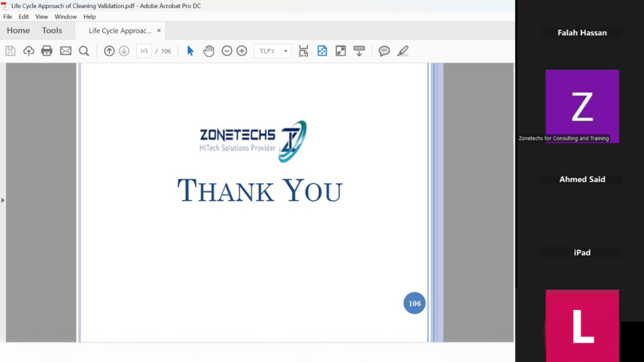This screenshot has width=644, height=362.
Task: Toggle Fit to one full page
Action: (x=322, y=51)
